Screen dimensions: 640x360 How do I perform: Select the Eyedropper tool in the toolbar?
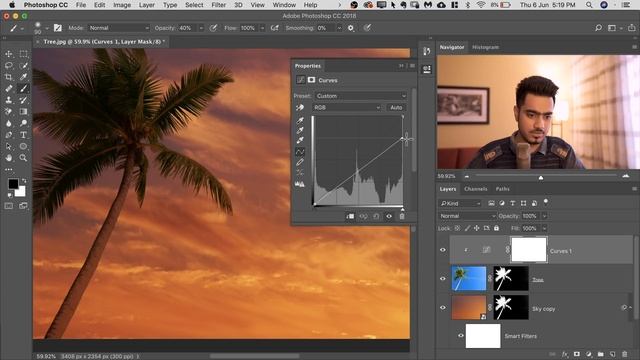tap(23, 77)
